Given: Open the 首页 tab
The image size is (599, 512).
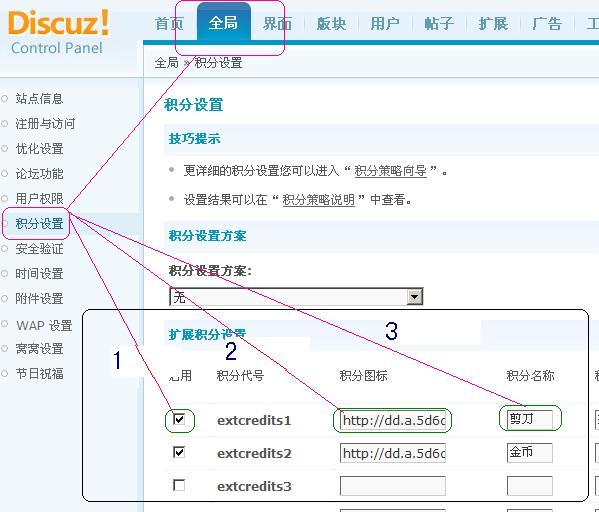Looking at the screenshot, I should 169,24.
